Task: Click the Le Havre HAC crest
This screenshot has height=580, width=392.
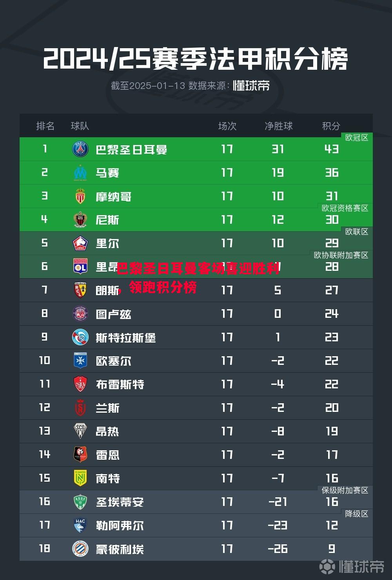Action: (80, 525)
